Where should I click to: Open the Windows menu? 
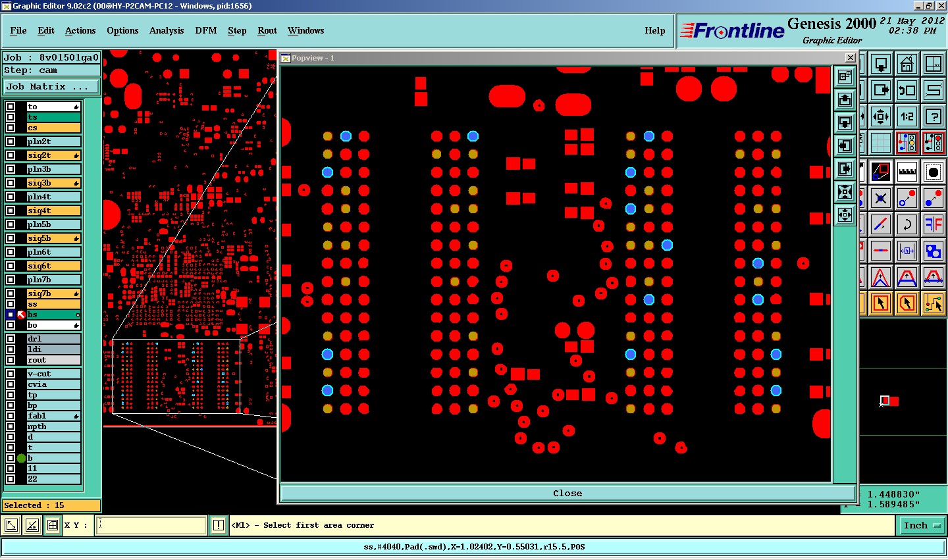click(x=306, y=30)
